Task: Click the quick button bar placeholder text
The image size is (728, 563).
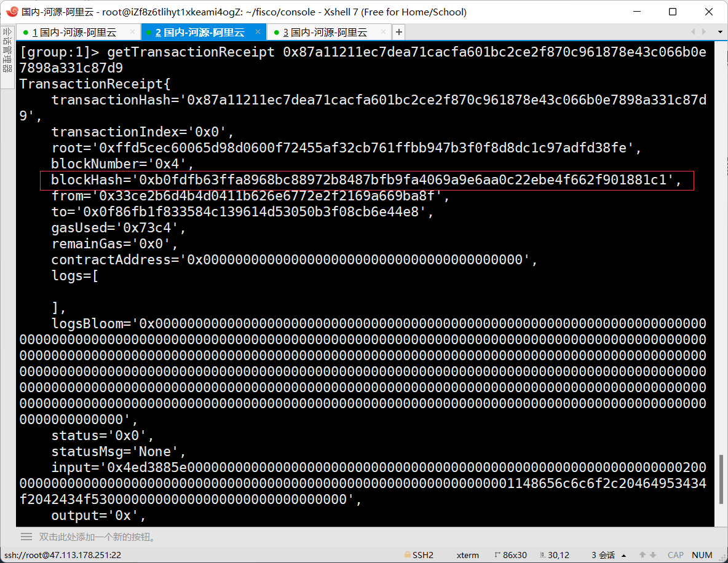Action: [x=97, y=537]
